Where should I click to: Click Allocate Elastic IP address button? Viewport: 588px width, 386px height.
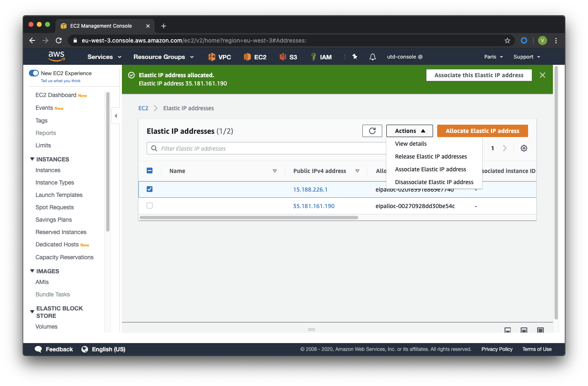[483, 131]
